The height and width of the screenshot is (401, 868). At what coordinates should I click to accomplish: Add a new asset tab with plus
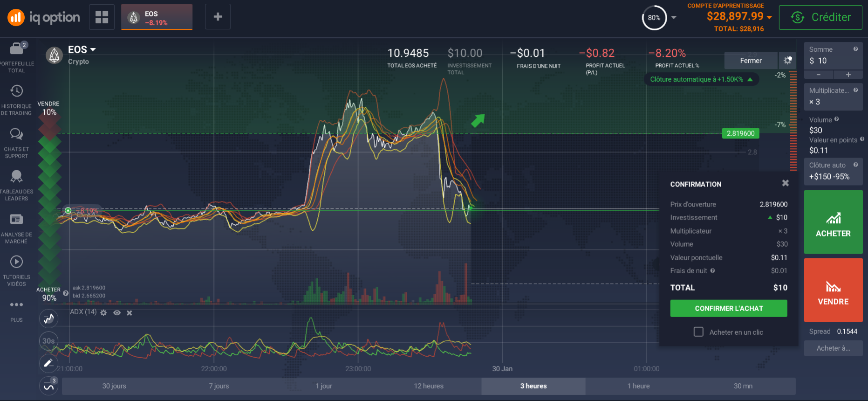(218, 17)
